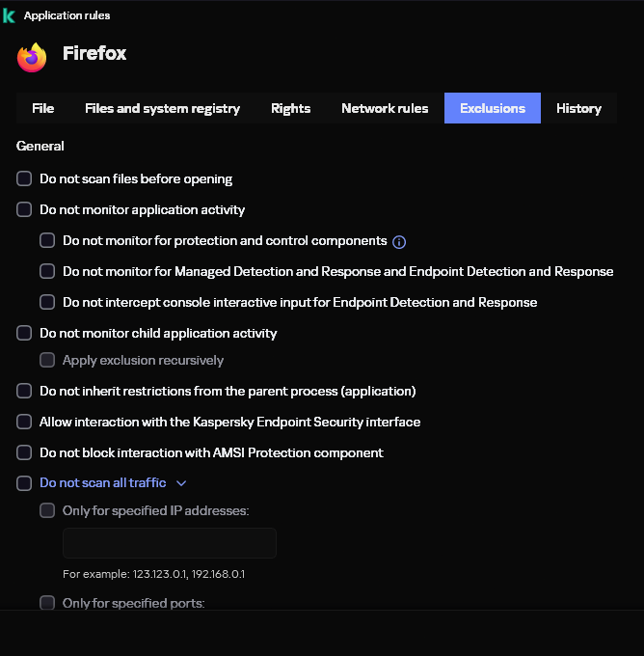Click the info icon beside protection components

pos(400,241)
